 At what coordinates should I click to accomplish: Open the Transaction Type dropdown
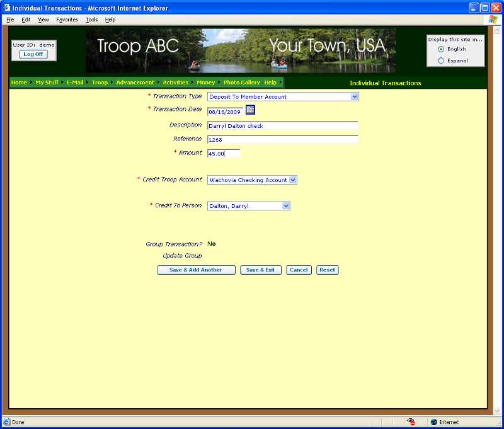283,97
